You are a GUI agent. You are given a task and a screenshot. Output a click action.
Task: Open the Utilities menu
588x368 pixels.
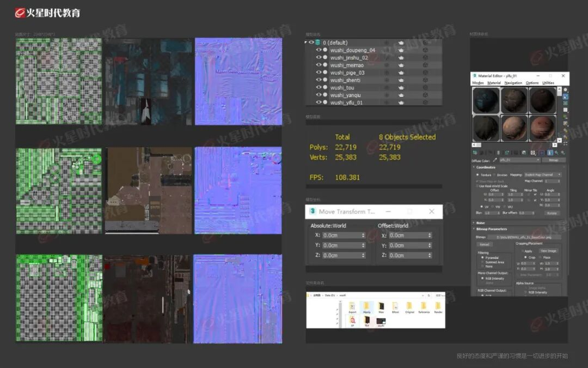pyautogui.click(x=548, y=83)
